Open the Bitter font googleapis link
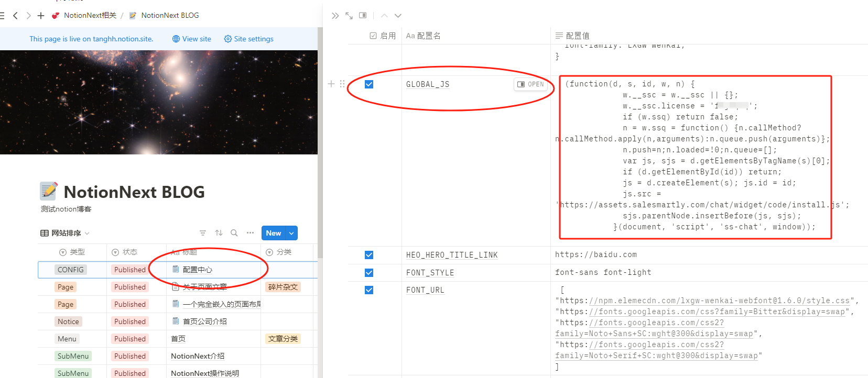 point(717,312)
